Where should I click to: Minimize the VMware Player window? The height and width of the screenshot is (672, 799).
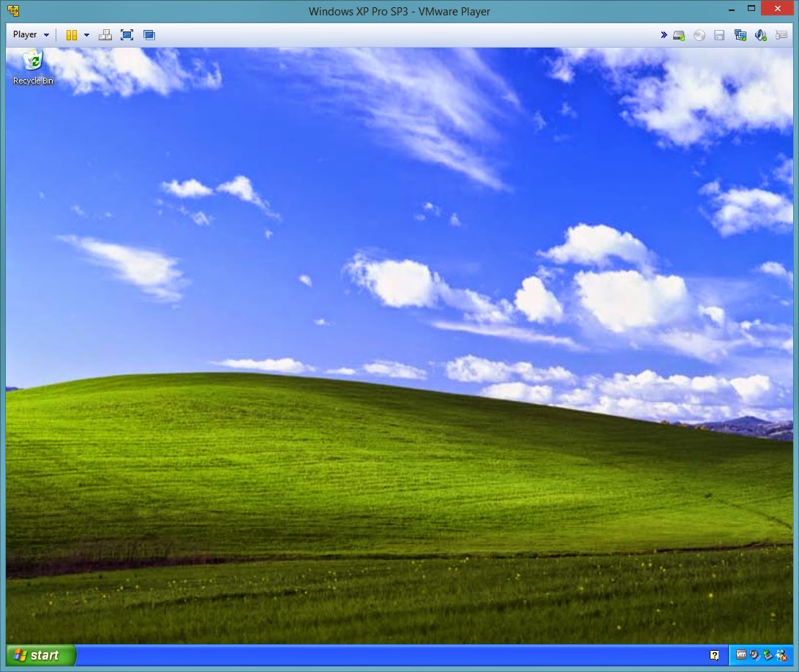click(x=732, y=10)
